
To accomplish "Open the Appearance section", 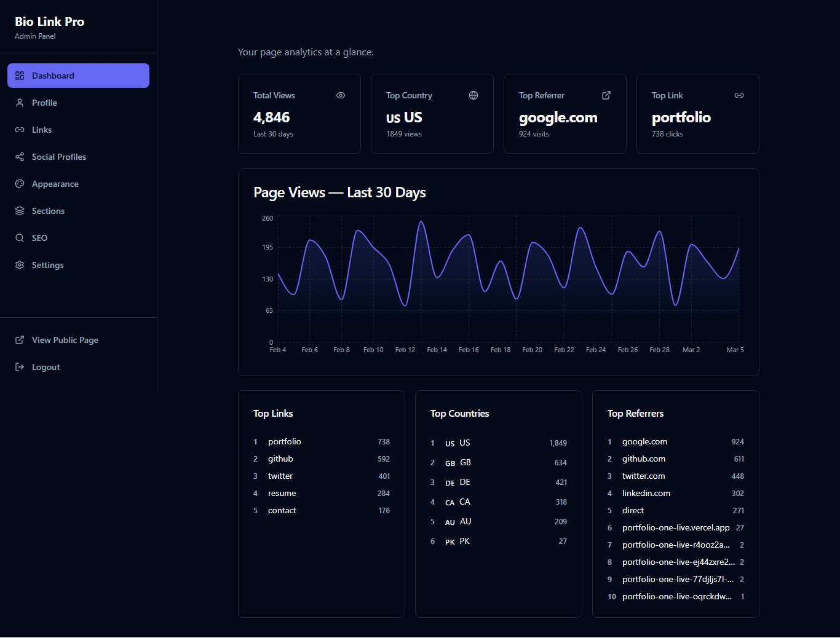I will 78,184.
